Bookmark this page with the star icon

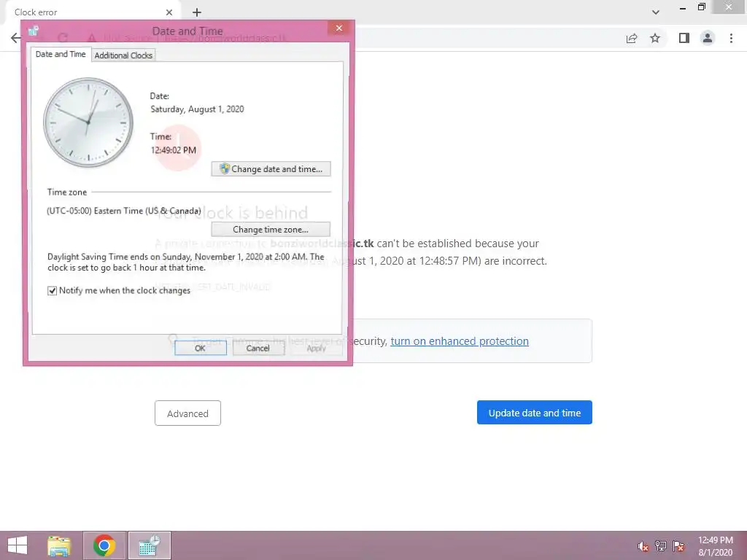pos(655,38)
